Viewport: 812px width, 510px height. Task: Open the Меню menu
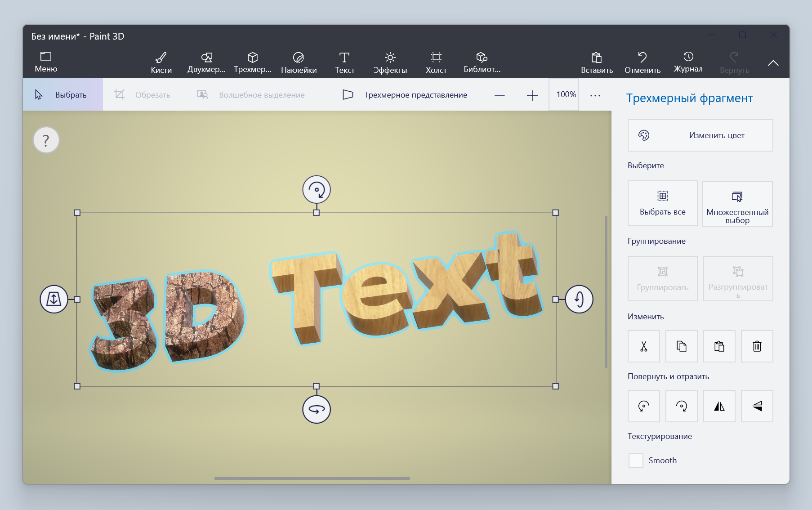tap(46, 62)
